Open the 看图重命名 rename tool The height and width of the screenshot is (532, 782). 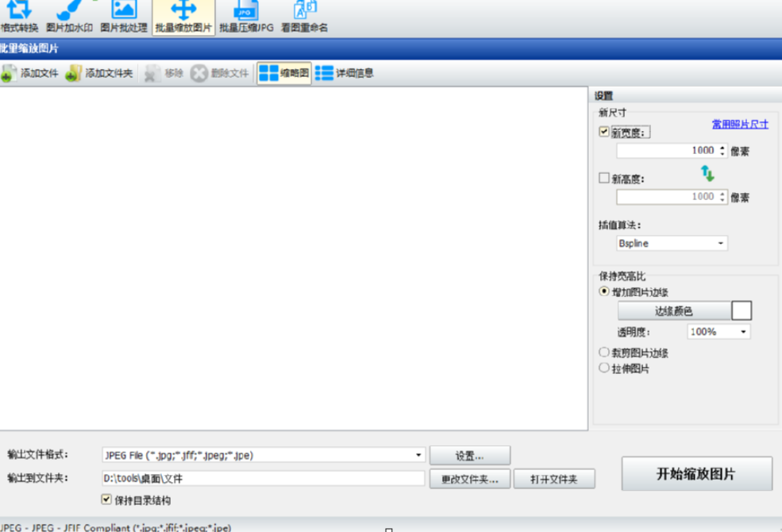tap(304, 17)
